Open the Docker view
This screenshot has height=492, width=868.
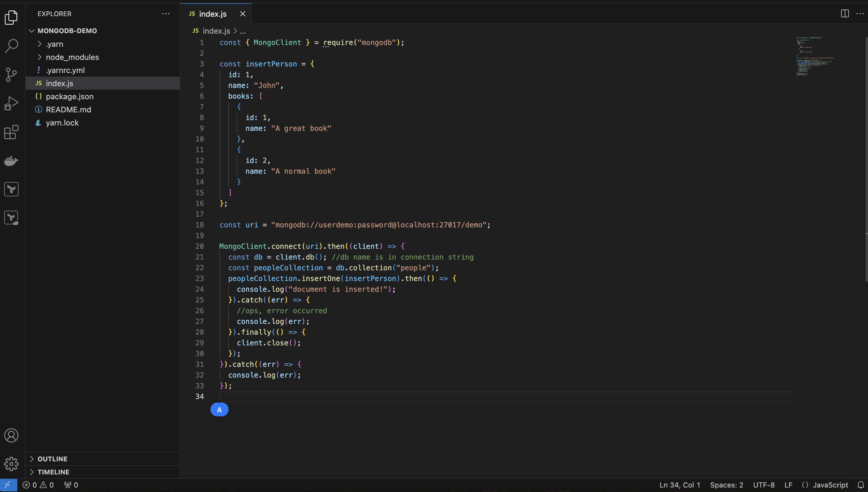pos(11,161)
